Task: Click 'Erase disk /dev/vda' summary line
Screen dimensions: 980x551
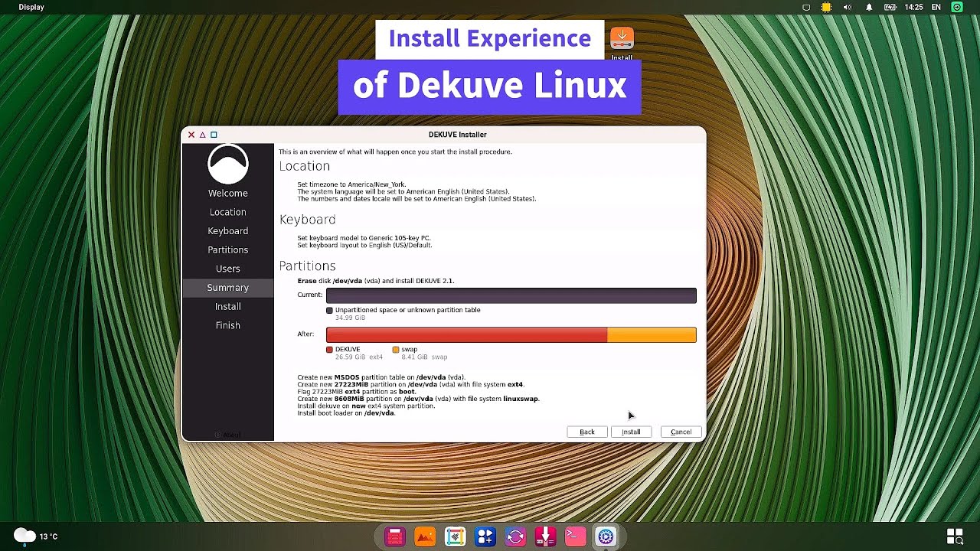Action: (376, 281)
